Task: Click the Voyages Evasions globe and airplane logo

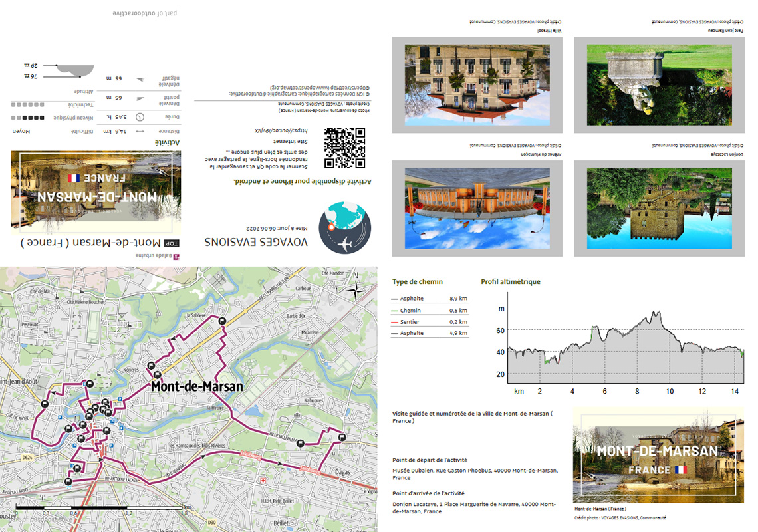Action: tap(345, 228)
